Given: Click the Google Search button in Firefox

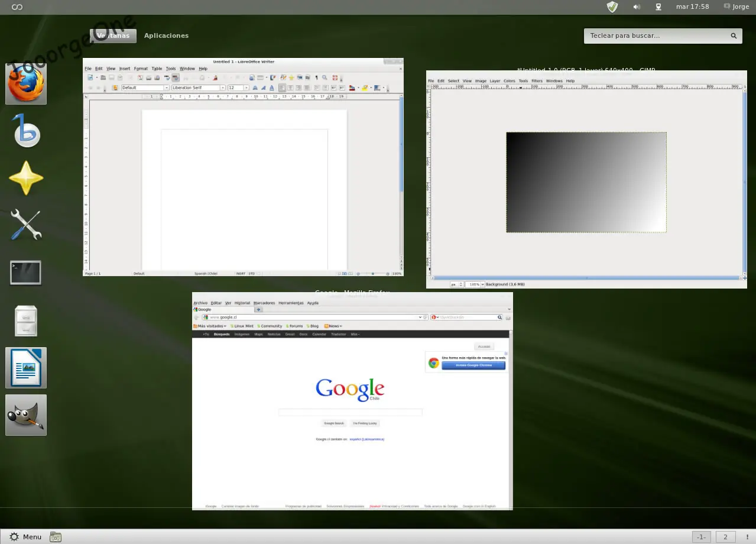Looking at the screenshot, I should (333, 423).
